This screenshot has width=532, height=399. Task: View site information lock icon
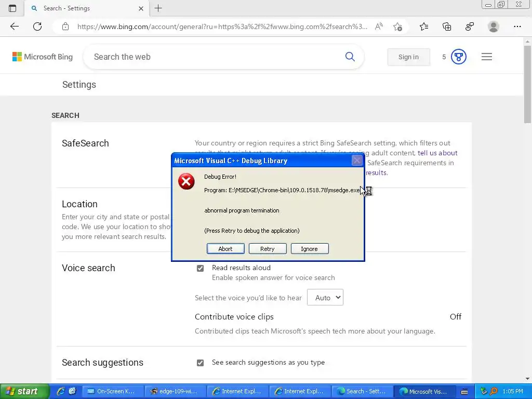tap(65, 26)
